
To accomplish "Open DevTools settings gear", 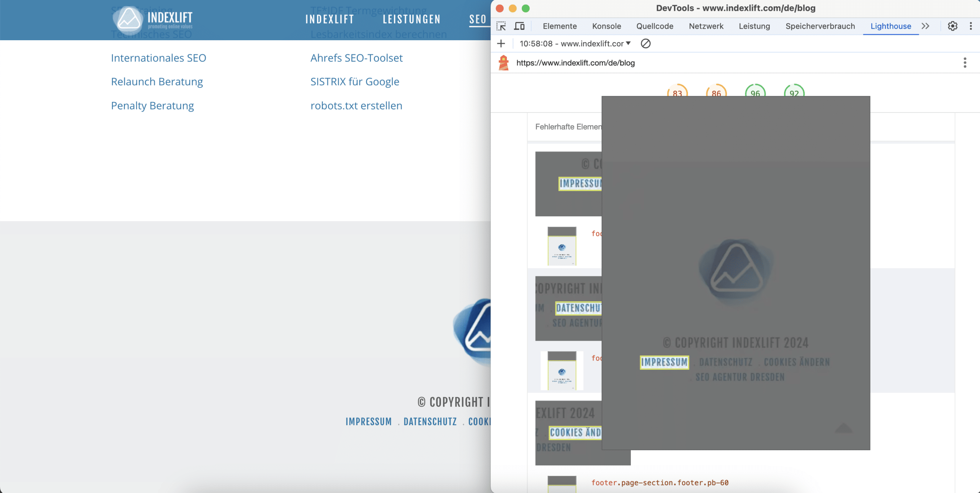I will click(x=952, y=26).
